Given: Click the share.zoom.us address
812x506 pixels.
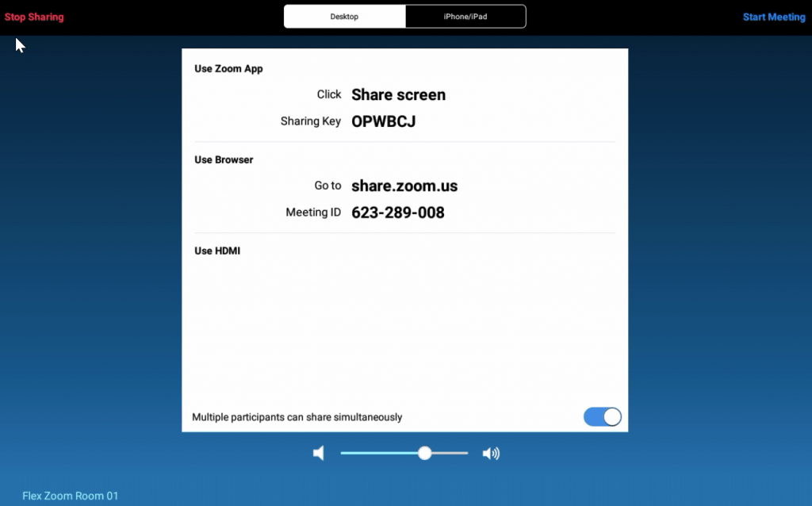Looking at the screenshot, I should tap(404, 186).
